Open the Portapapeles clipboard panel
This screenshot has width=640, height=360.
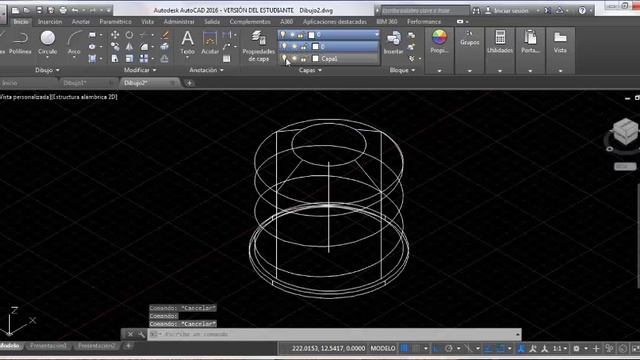point(530,42)
